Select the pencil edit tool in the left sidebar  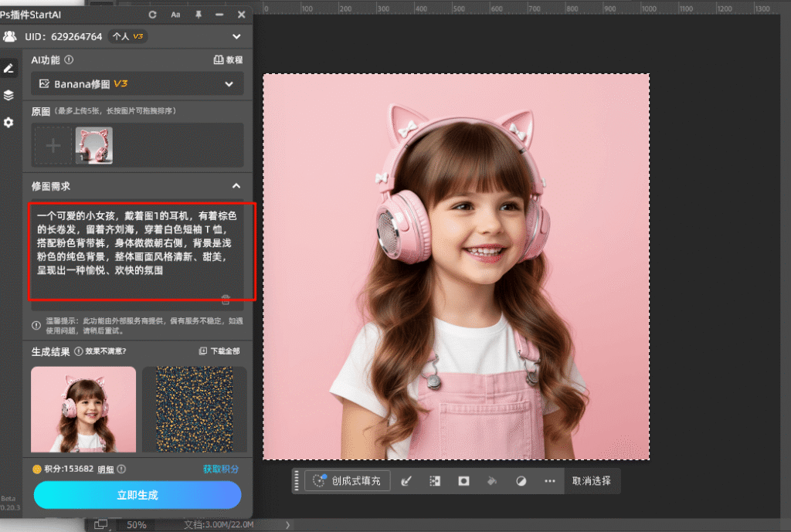coord(9,68)
